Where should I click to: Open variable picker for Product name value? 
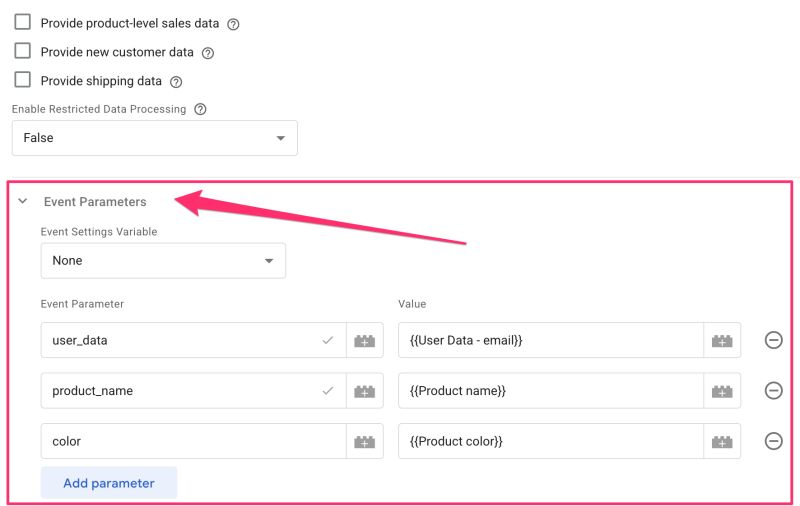[x=722, y=391]
